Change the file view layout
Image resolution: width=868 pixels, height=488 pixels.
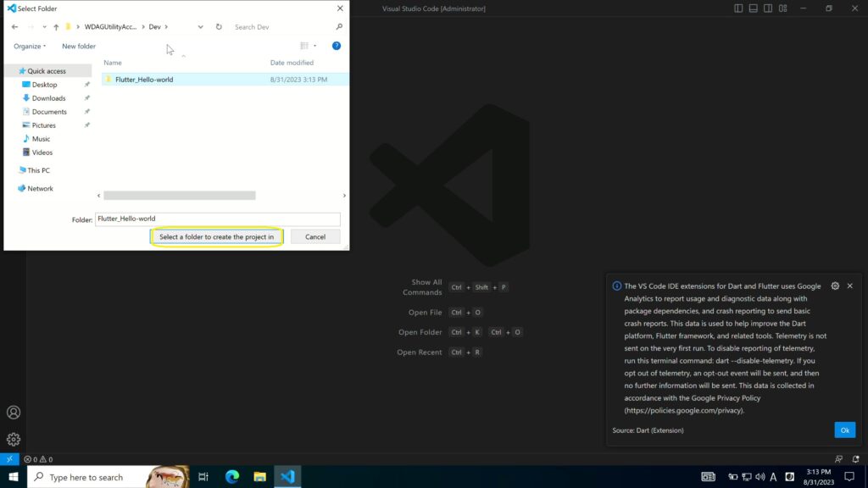(x=304, y=46)
